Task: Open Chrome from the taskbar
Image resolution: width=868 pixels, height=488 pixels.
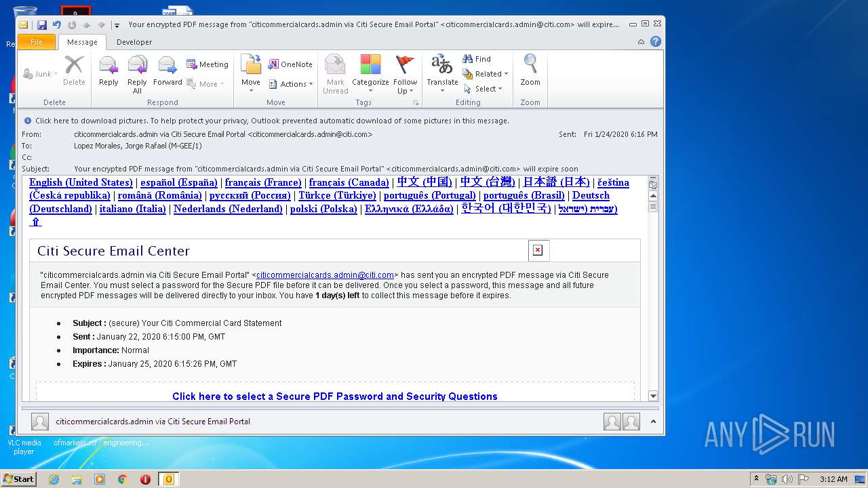Action: click(123, 479)
